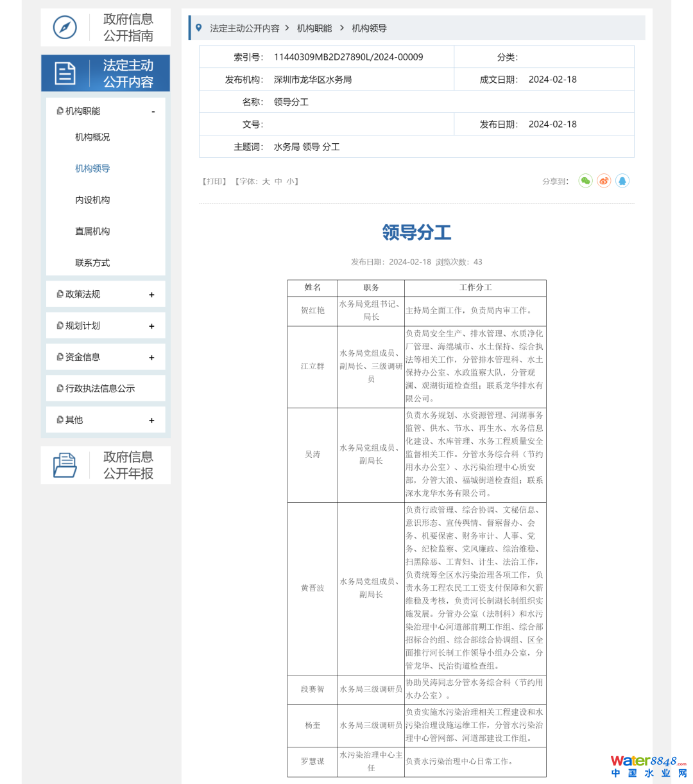Expand the 其他 section
This screenshot has height=784, width=693.
coord(151,421)
